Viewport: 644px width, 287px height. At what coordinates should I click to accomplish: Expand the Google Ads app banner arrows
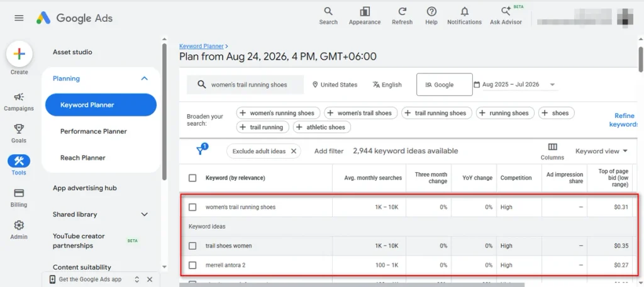pyautogui.click(x=136, y=279)
